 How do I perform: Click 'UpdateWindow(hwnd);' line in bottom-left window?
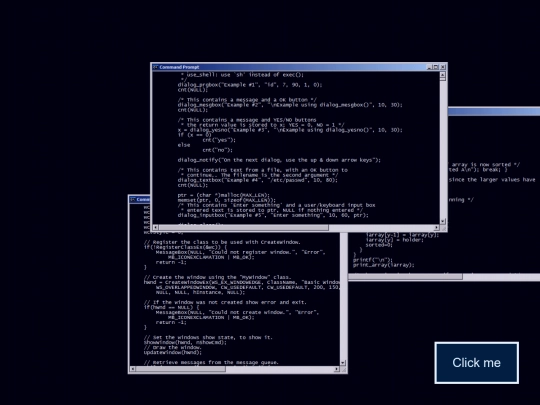tap(173, 352)
